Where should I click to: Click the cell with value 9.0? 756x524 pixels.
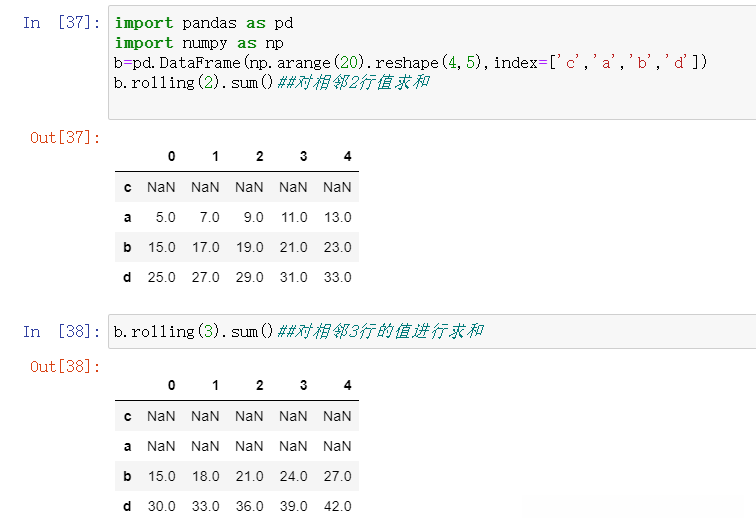[254, 217]
